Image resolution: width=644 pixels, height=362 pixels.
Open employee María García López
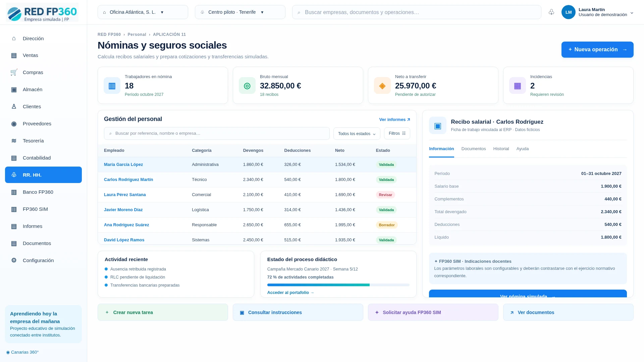pos(123,165)
